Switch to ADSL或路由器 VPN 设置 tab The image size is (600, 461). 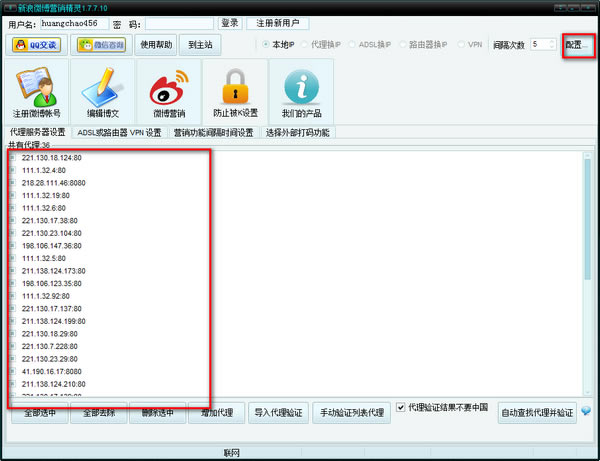point(119,133)
